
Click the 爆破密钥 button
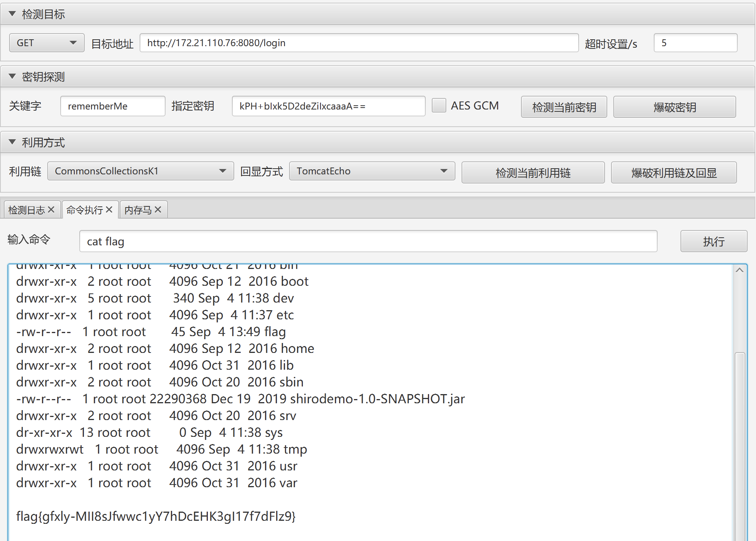(x=674, y=107)
